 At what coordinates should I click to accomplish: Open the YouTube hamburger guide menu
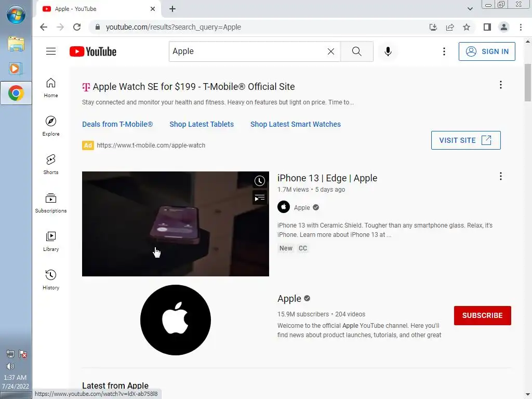pos(51,51)
